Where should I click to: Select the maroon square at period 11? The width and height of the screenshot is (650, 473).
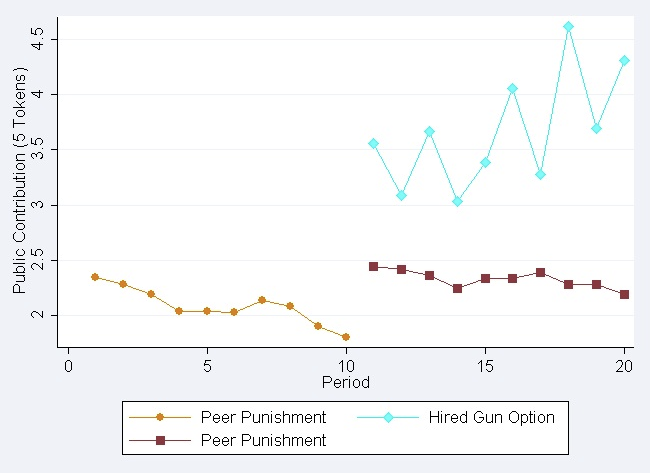coord(373,266)
